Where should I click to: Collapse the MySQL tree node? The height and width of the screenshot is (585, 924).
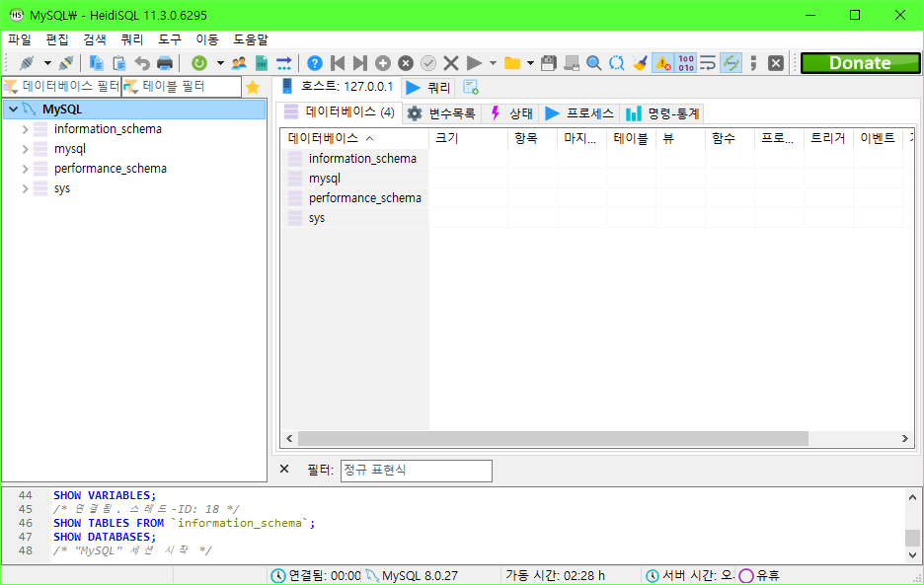(13, 110)
